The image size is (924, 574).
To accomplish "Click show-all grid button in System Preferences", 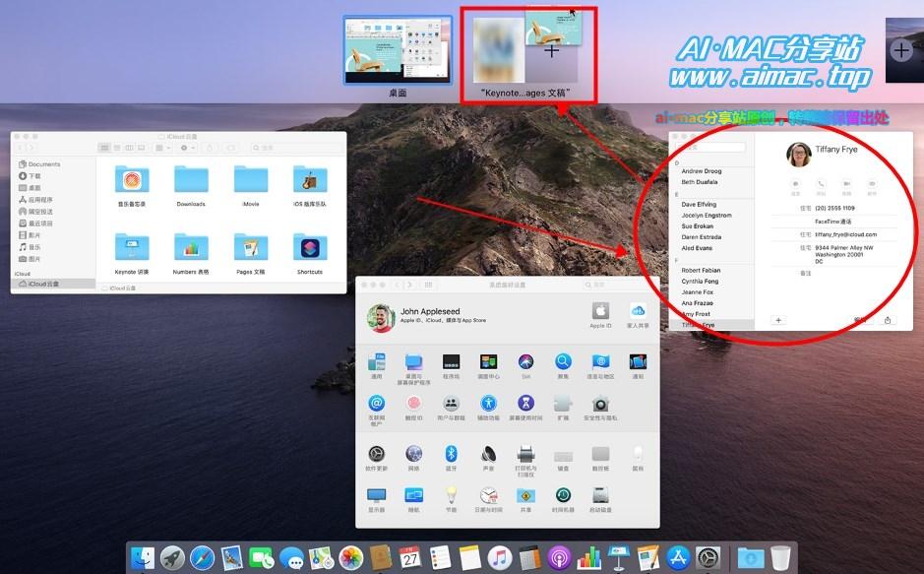I will [428, 285].
